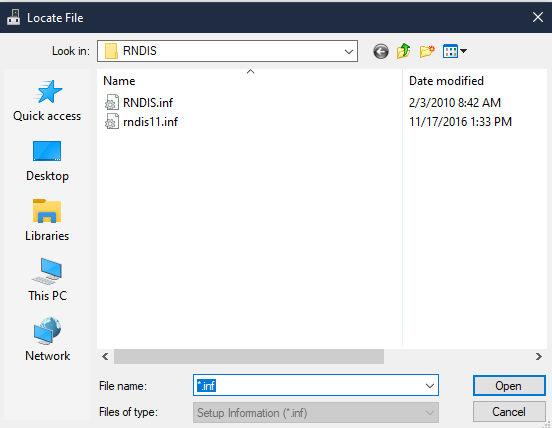The height and width of the screenshot is (428, 552).
Task: Jump to the Desktop location
Action: coord(47,161)
